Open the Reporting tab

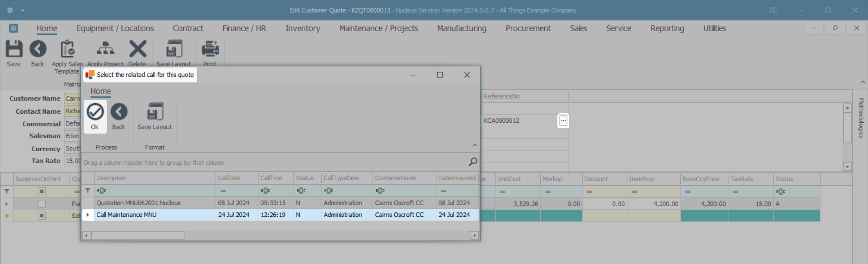click(667, 28)
